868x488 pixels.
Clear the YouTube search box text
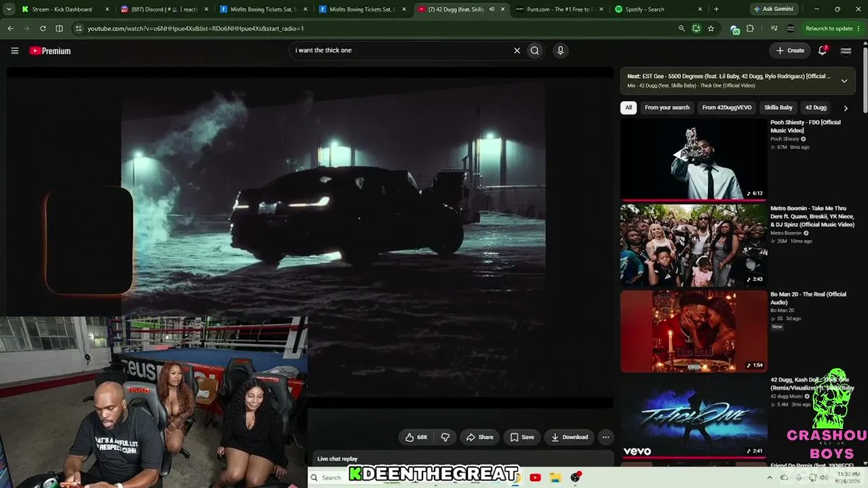click(517, 50)
